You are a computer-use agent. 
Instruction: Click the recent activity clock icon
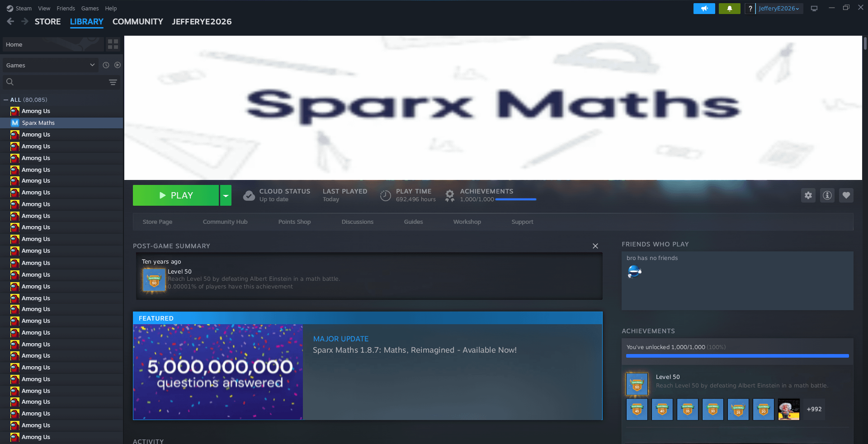coord(106,65)
